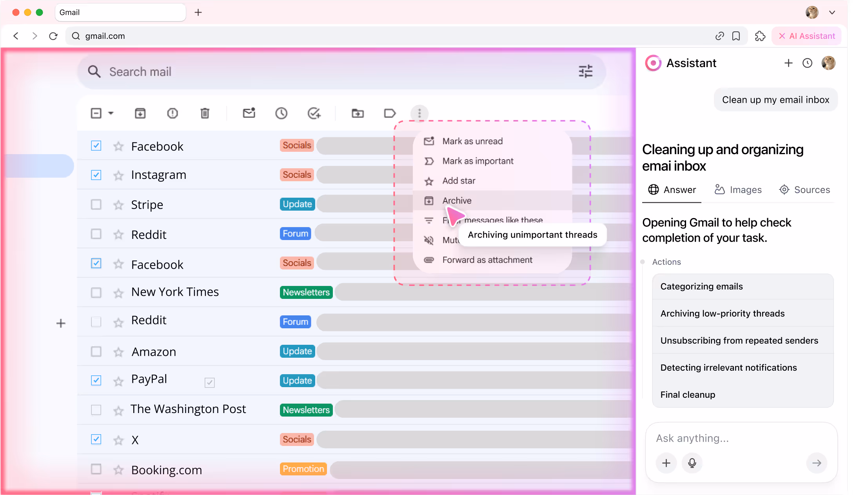Go forward with the browser forward arrow
Screen dimensions: 868x495
35,36
